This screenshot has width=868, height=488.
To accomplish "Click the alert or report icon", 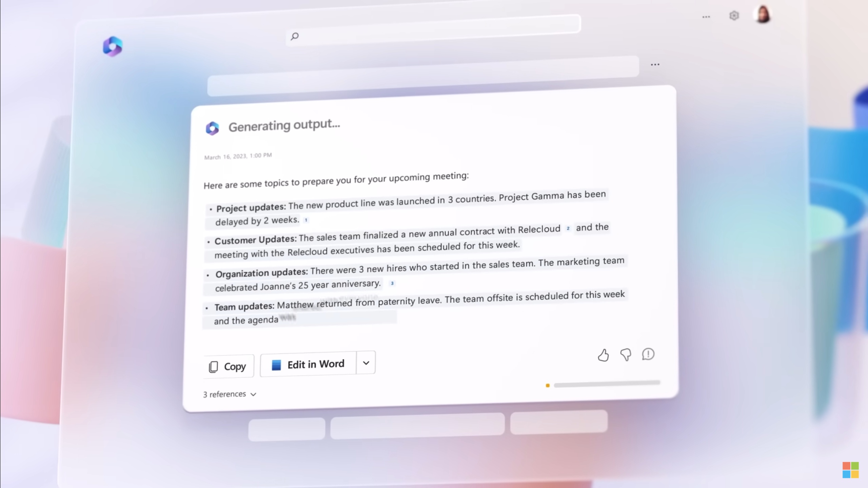I will click(x=648, y=354).
